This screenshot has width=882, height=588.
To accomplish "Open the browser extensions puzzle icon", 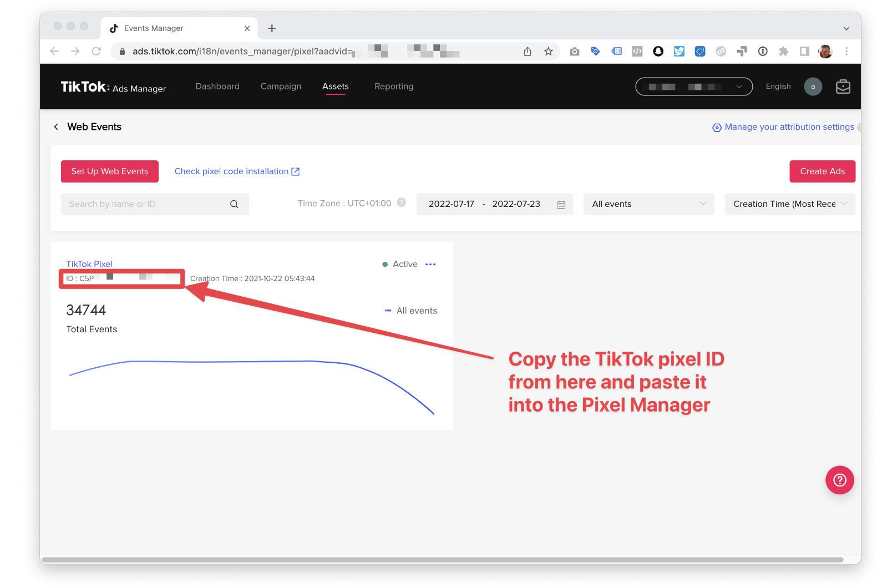I will (783, 51).
